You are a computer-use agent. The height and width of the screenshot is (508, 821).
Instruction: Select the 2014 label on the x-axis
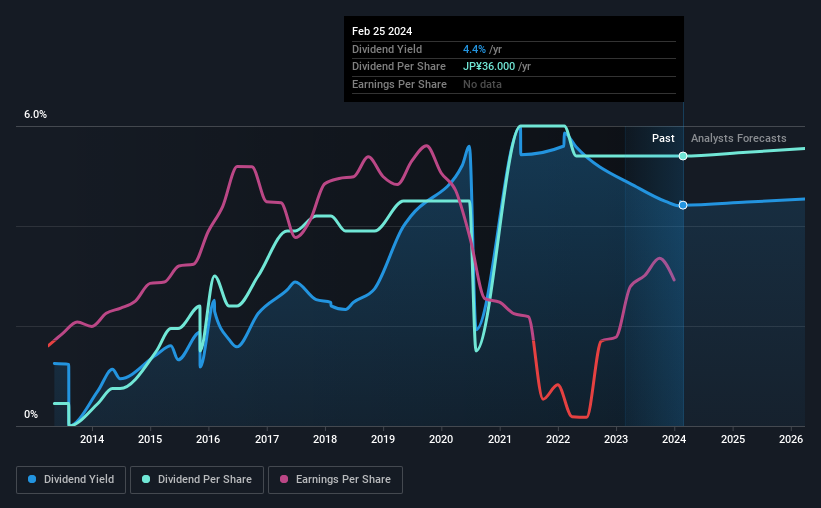point(92,439)
